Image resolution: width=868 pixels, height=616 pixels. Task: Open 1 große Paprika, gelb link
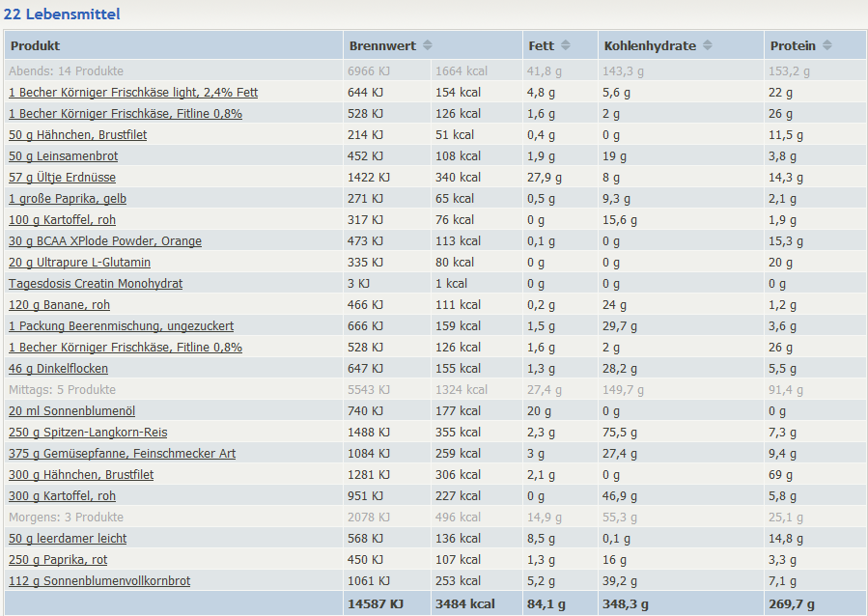68,199
